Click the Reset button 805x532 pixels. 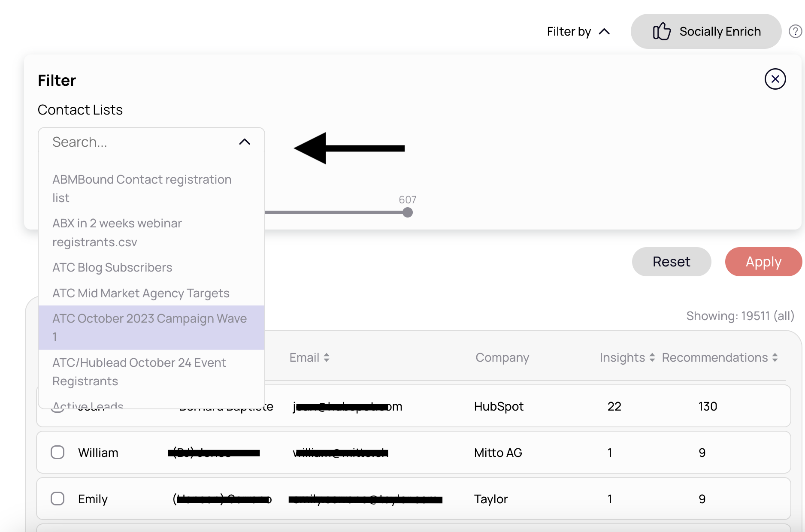(671, 262)
